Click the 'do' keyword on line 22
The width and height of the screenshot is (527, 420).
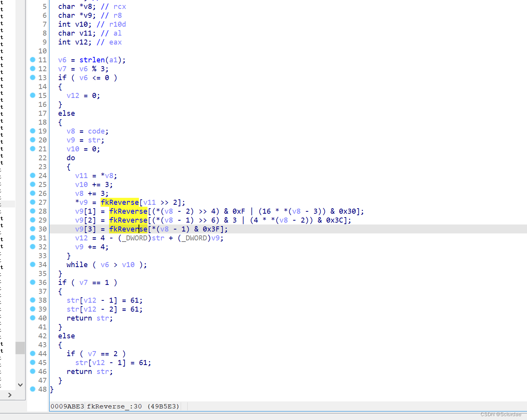[71, 158]
